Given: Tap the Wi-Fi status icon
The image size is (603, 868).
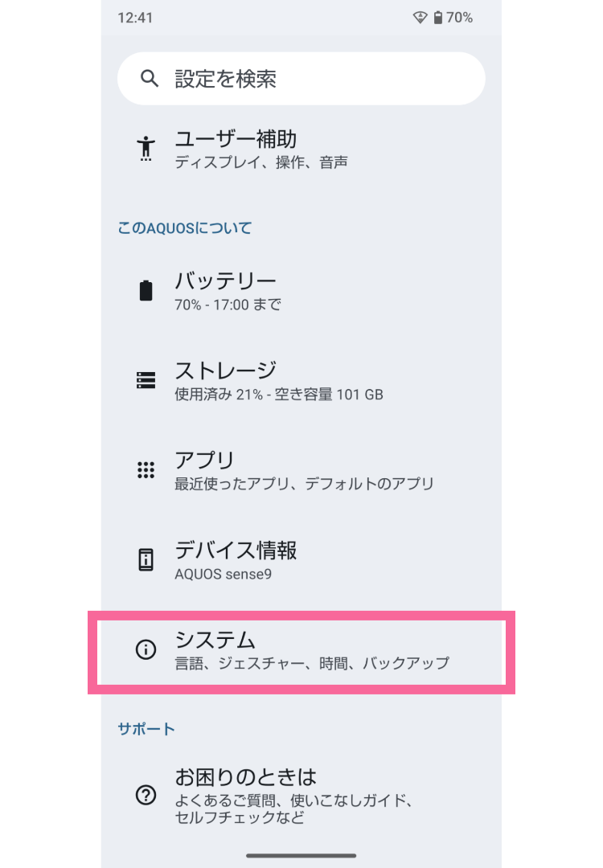Looking at the screenshot, I should coord(420,18).
